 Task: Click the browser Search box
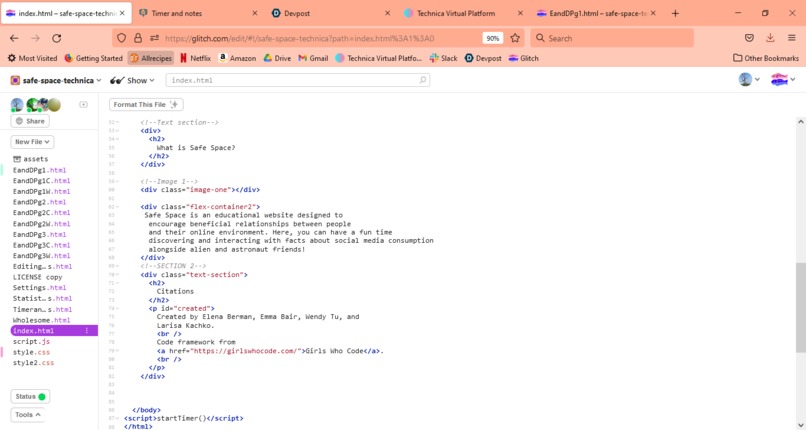pyautogui.click(x=612, y=38)
